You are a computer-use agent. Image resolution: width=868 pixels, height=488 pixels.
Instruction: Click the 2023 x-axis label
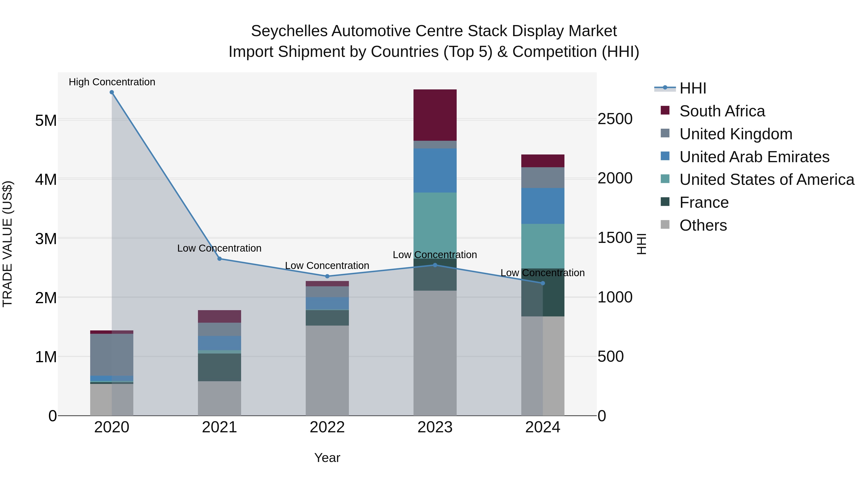[x=435, y=427]
